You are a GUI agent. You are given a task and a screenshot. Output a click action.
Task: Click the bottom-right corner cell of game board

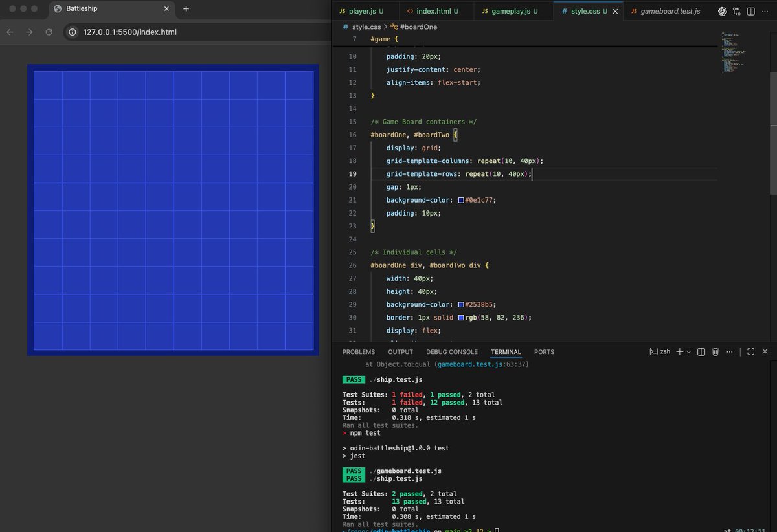tap(299, 336)
